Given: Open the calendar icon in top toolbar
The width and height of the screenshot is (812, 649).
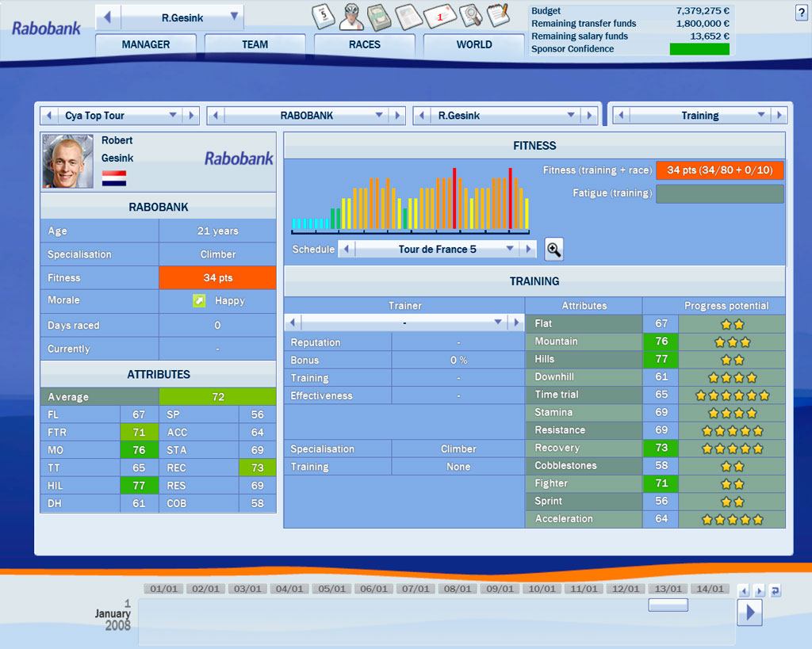Looking at the screenshot, I should (324, 14).
